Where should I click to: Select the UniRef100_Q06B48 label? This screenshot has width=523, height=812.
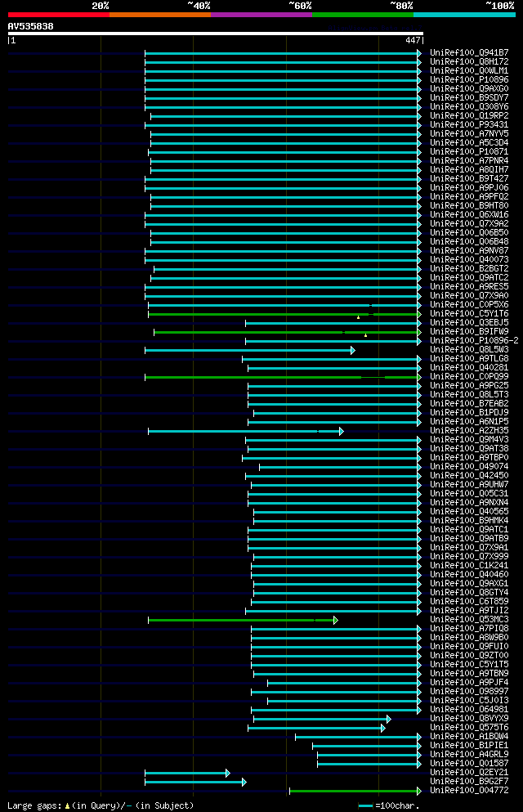[469, 242]
